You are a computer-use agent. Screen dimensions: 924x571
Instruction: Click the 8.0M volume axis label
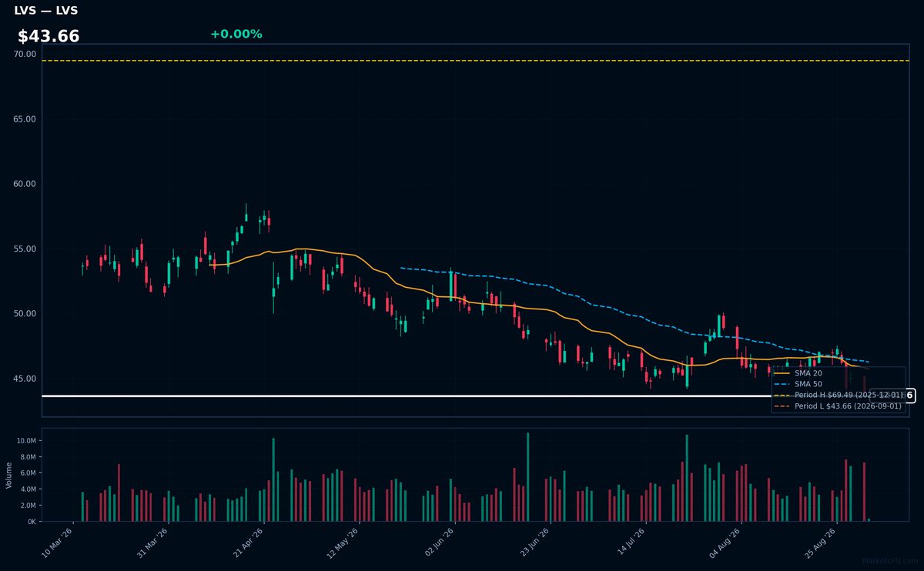coord(28,457)
